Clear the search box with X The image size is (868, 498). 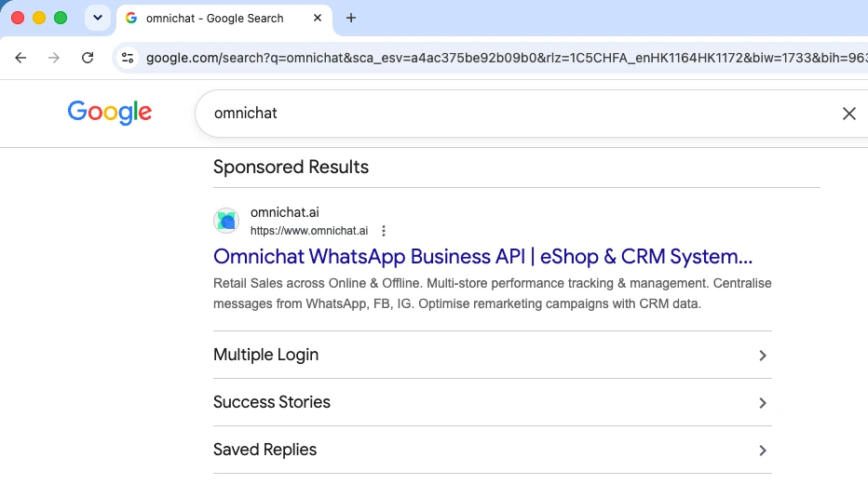[848, 114]
